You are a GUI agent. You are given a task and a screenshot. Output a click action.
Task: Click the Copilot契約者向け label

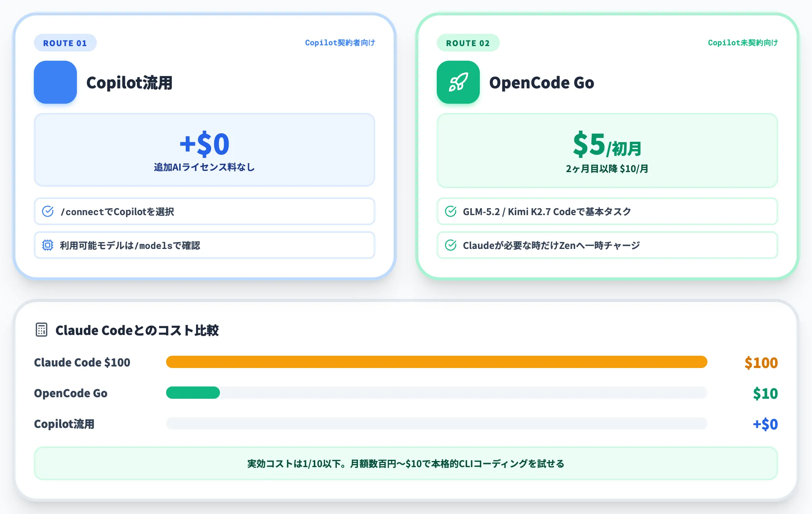[x=340, y=43]
